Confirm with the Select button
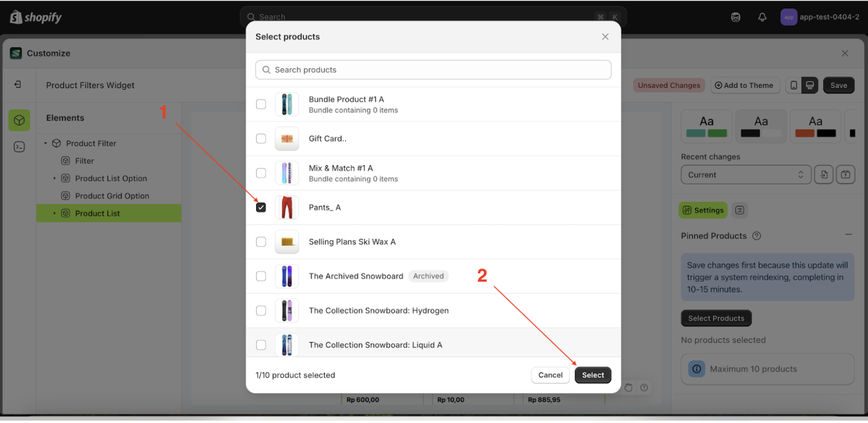The height and width of the screenshot is (423, 868). pos(593,375)
